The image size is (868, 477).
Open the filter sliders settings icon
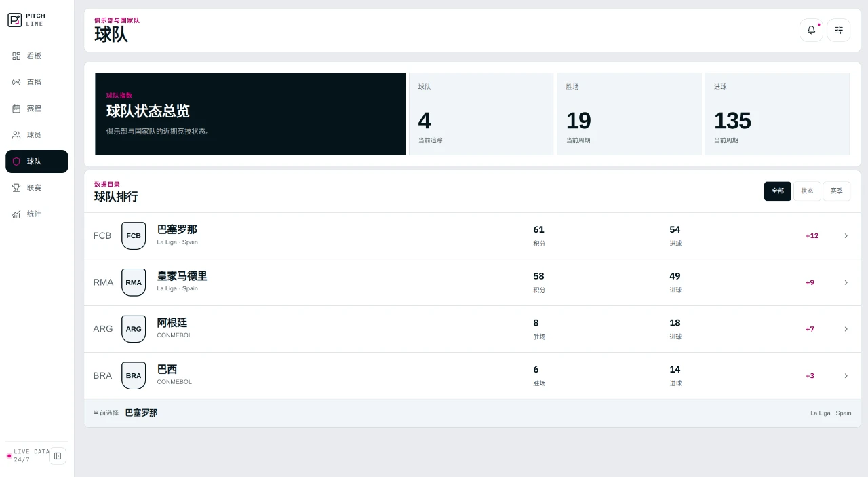[x=839, y=30]
